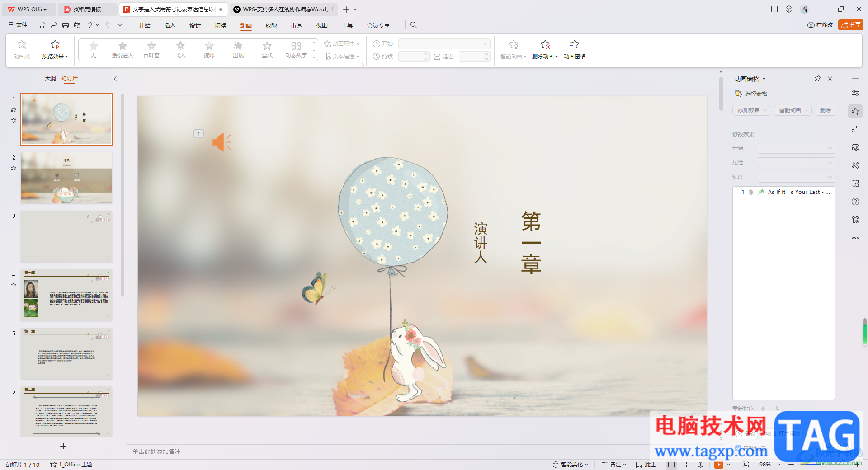Image resolution: width=868 pixels, height=470 pixels.
Task: Start slideshow with the orange play icon
Action: point(718,465)
